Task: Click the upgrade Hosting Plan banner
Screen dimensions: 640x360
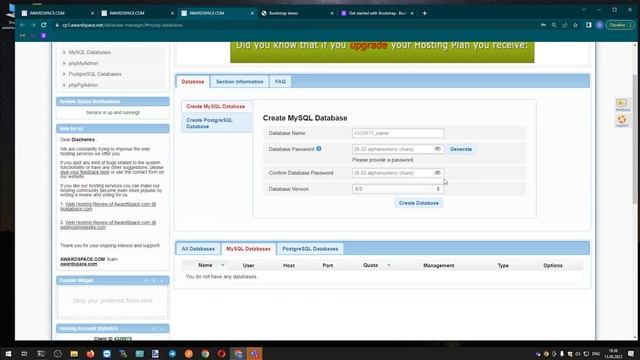Action: coord(382,52)
